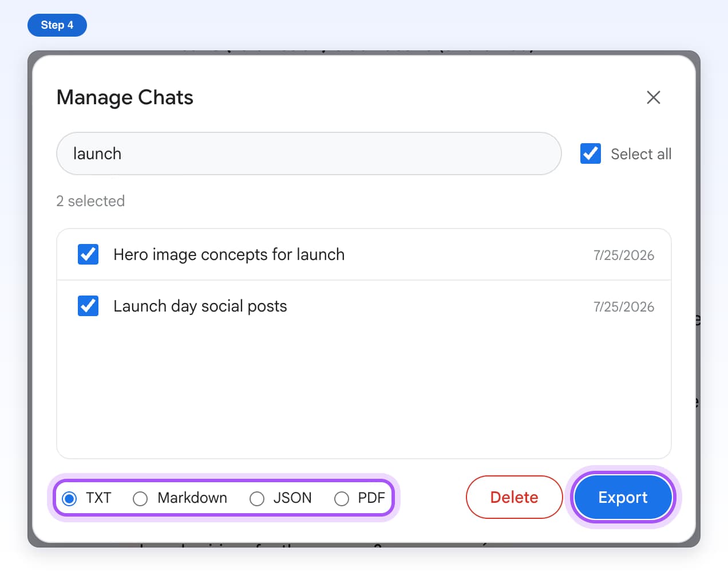Click 'Launch day social posts' title
The width and height of the screenshot is (728, 575).
tap(200, 306)
